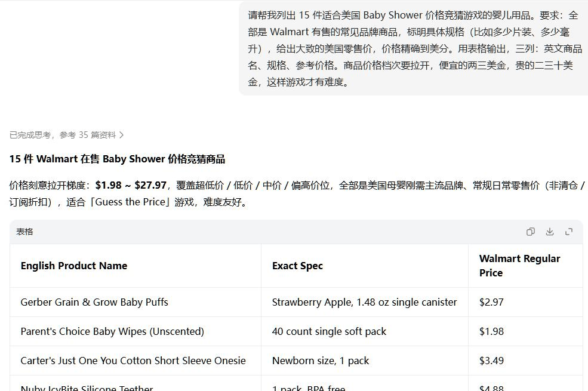Select the 'Strawberry Apple, 1.48 oz single canister' cell
The height and width of the screenshot is (391, 588).
365,302
